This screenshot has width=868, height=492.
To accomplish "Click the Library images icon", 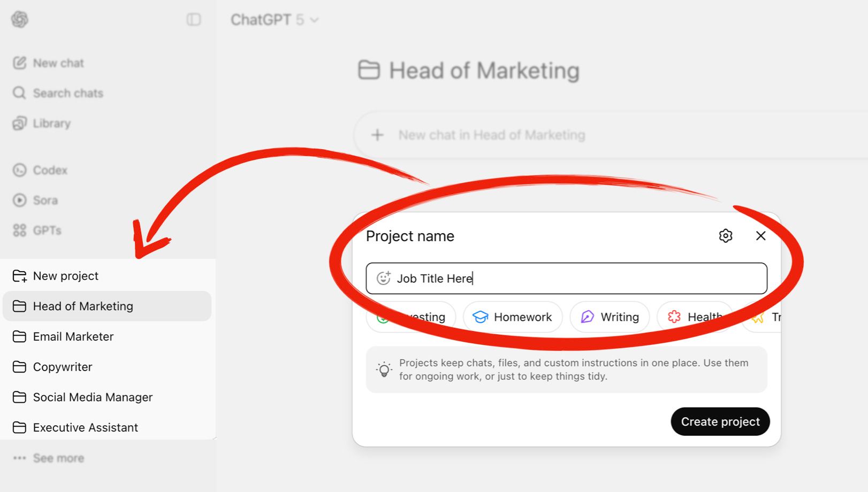I will point(19,124).
